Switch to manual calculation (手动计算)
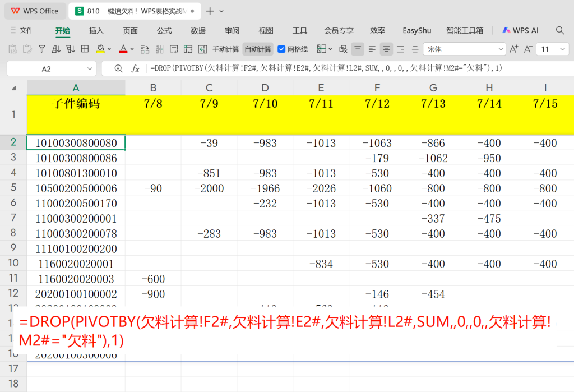The width and height of the screenshot is (574, 392). tap(225, 49)
